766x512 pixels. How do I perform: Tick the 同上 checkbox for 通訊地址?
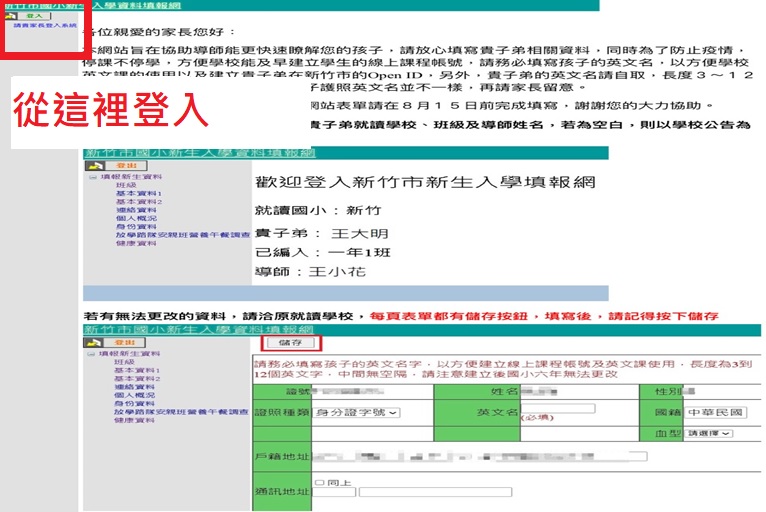(x=319, y=483)
